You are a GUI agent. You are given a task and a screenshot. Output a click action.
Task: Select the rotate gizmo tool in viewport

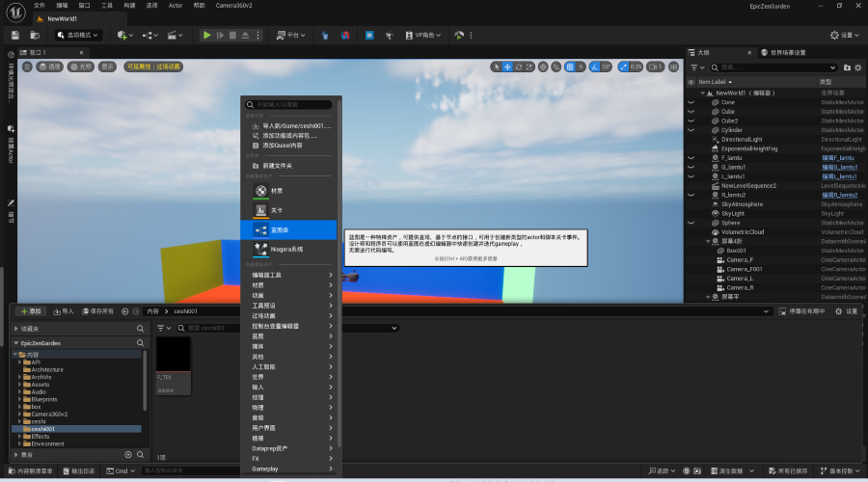(519, 67)
